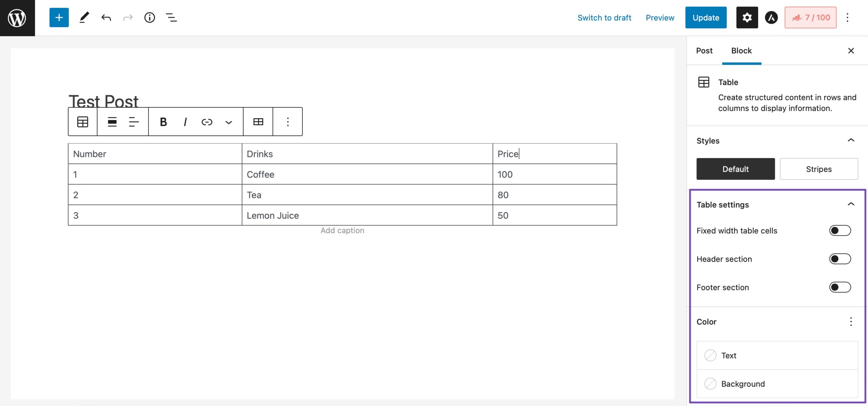Expand the Color settings section
868x406 pixels.
click(706, 321)
